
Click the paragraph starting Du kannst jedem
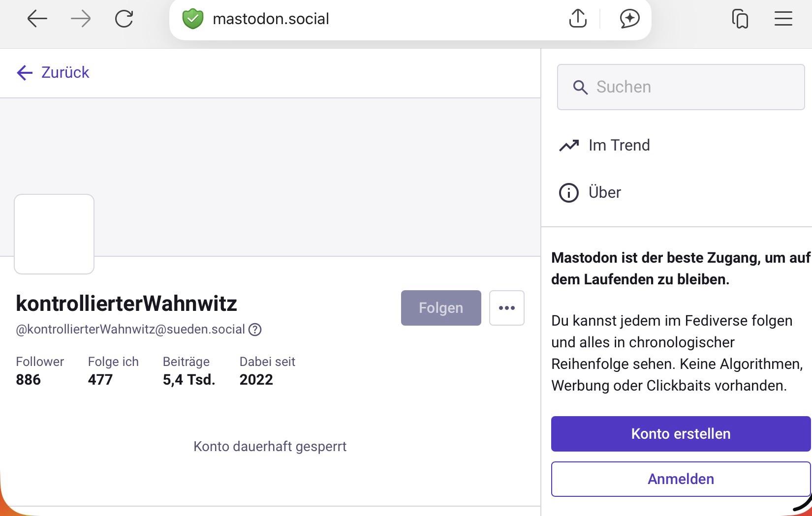677,353
